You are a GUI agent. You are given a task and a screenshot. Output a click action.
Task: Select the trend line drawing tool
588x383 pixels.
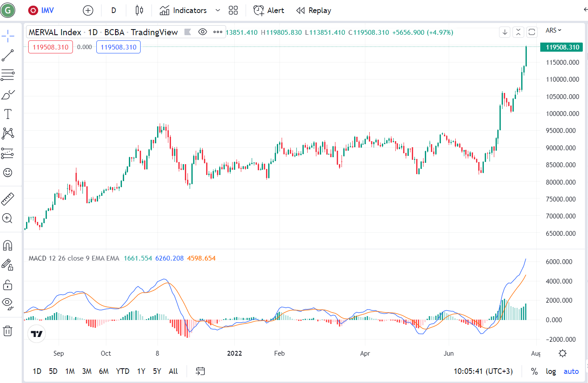coord(7,55)
